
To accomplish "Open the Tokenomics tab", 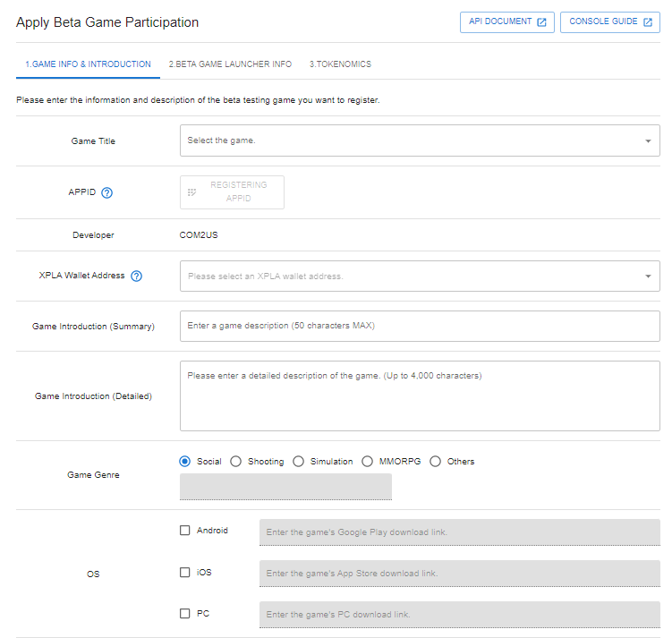I will click(340, 64).
